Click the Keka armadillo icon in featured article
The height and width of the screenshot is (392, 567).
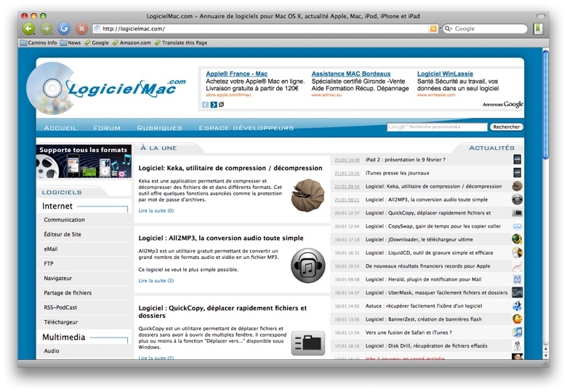pyautogui.click(x=307, y=196)
